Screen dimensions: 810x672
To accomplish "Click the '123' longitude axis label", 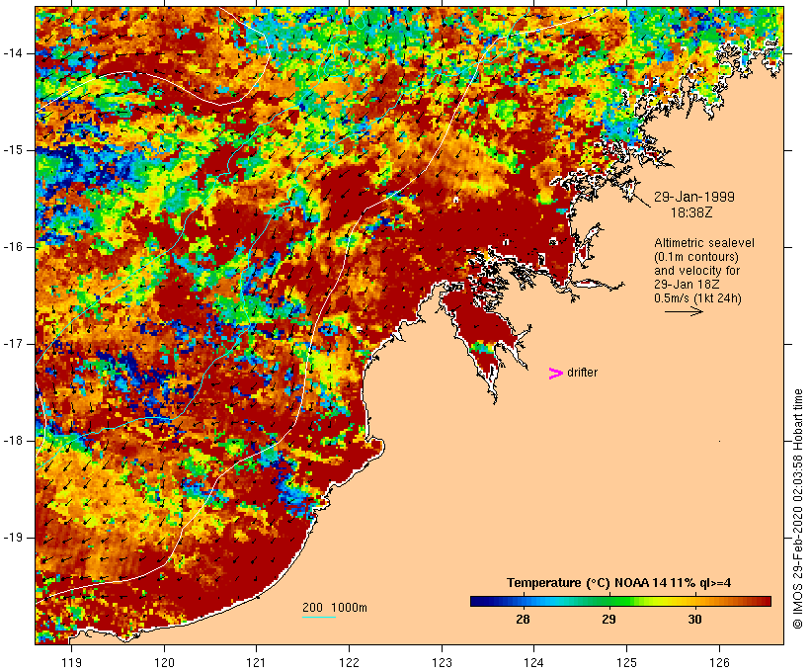I will click(442, 662).
